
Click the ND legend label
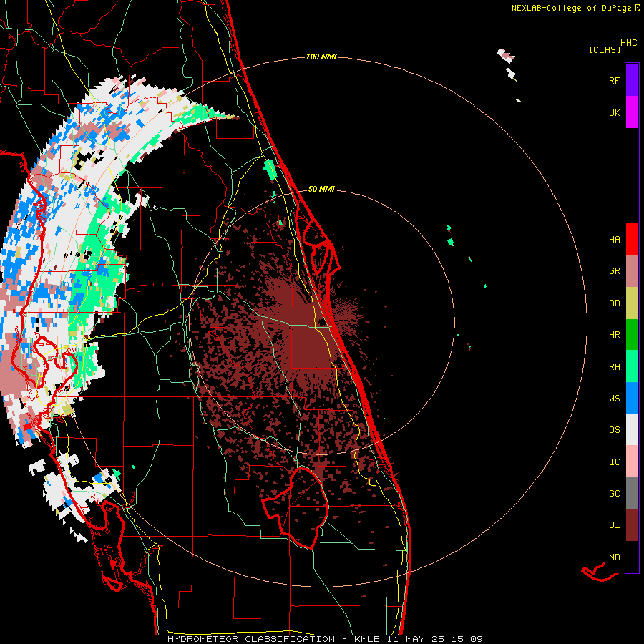pos(614,557)
